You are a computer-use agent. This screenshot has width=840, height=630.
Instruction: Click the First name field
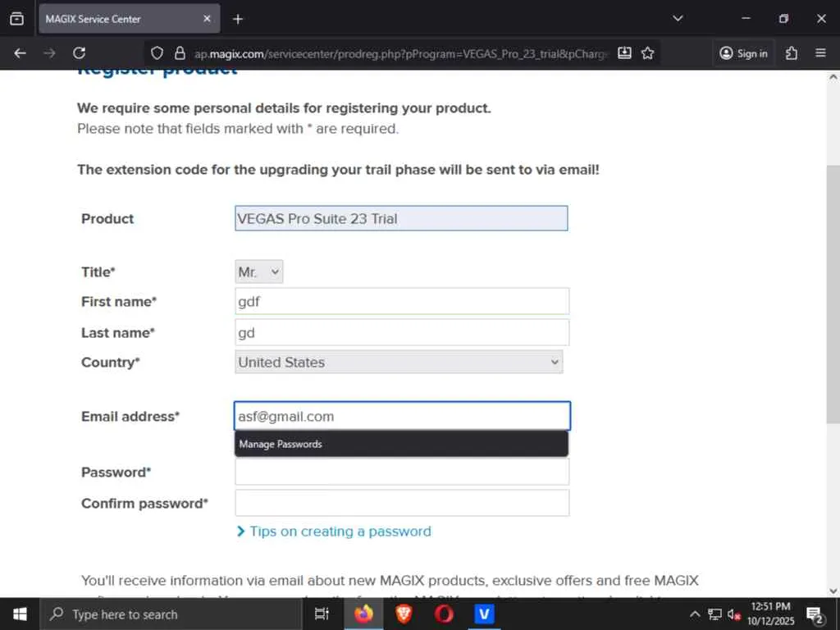(402, 302)
